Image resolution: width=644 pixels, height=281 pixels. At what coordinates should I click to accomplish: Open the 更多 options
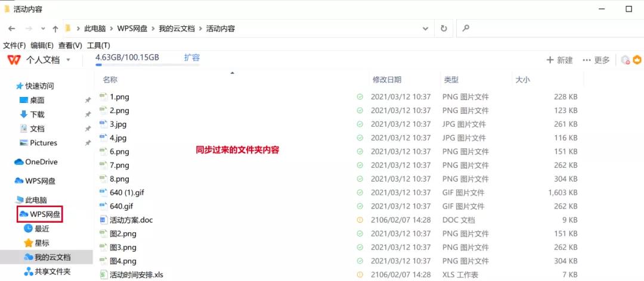pos(596,60)
